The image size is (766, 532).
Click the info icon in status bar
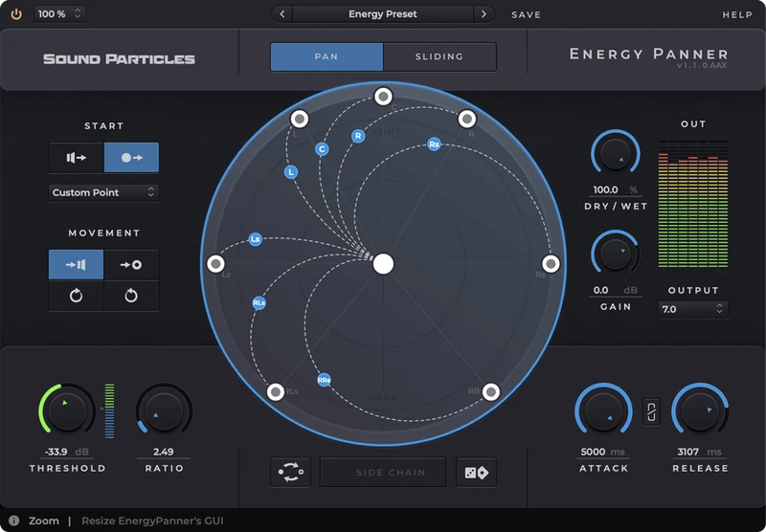tap(13, 521)
